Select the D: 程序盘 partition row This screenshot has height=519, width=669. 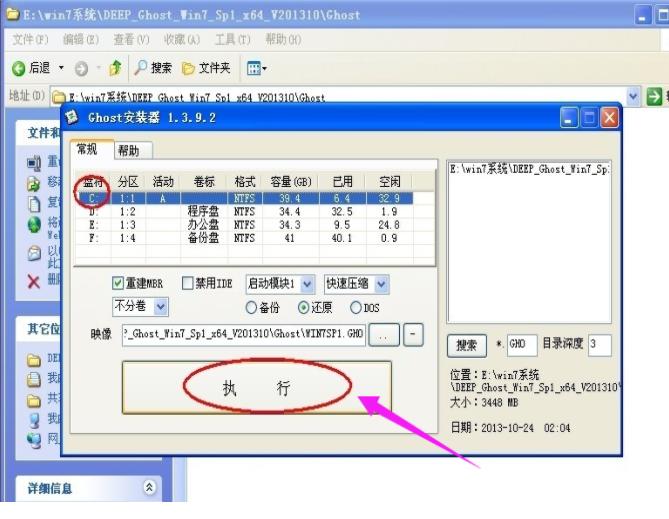click(244, 211)
